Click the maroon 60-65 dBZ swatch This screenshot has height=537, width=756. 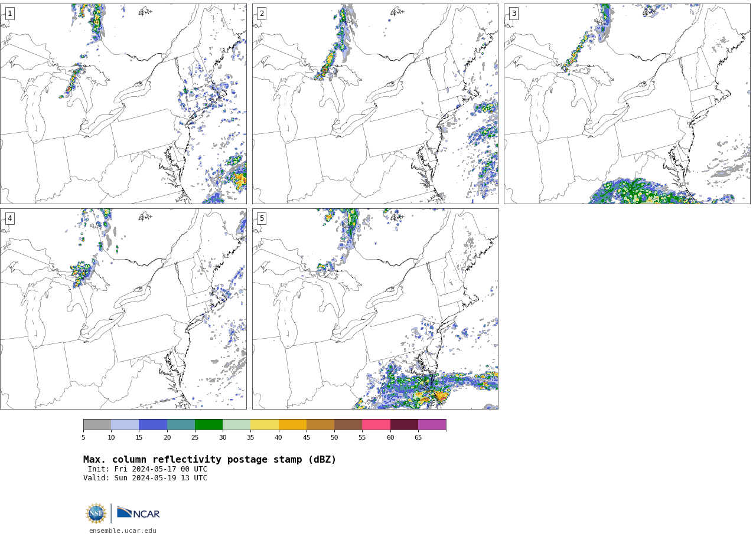tap(404, 425)
